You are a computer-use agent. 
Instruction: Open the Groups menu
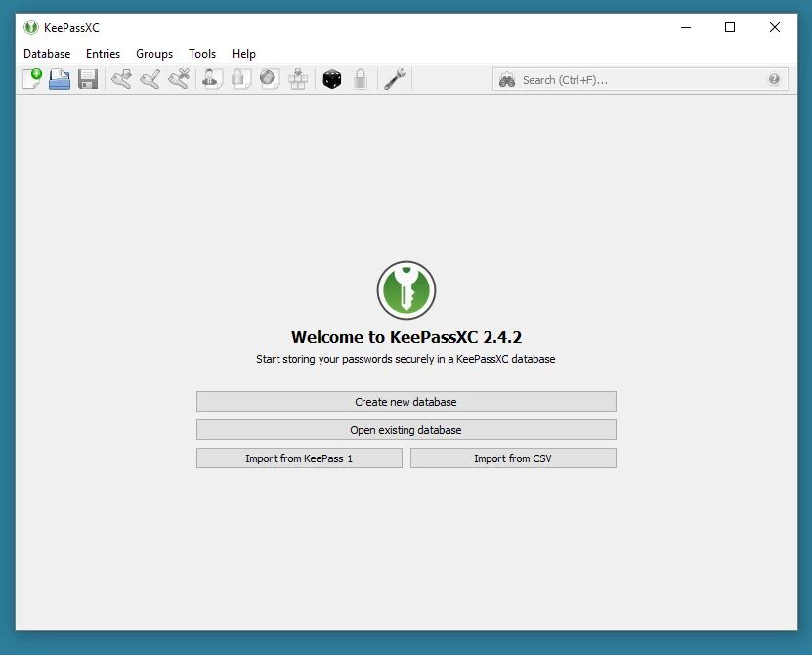(154, 54)
